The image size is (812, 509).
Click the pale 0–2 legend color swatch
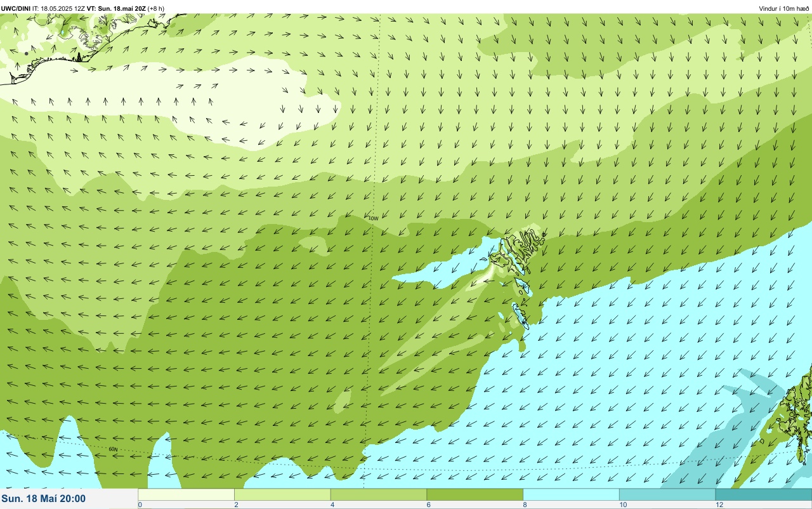[187, 494]
